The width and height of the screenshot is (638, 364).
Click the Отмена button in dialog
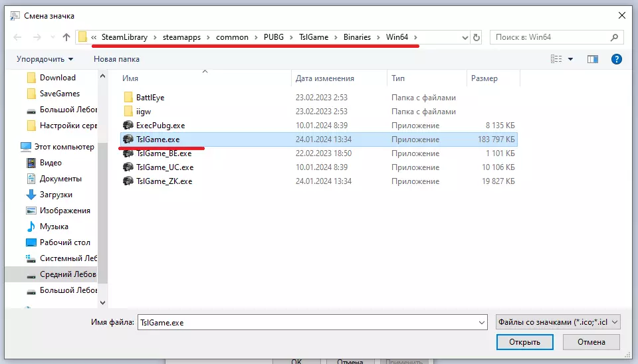tap(591, 342)
